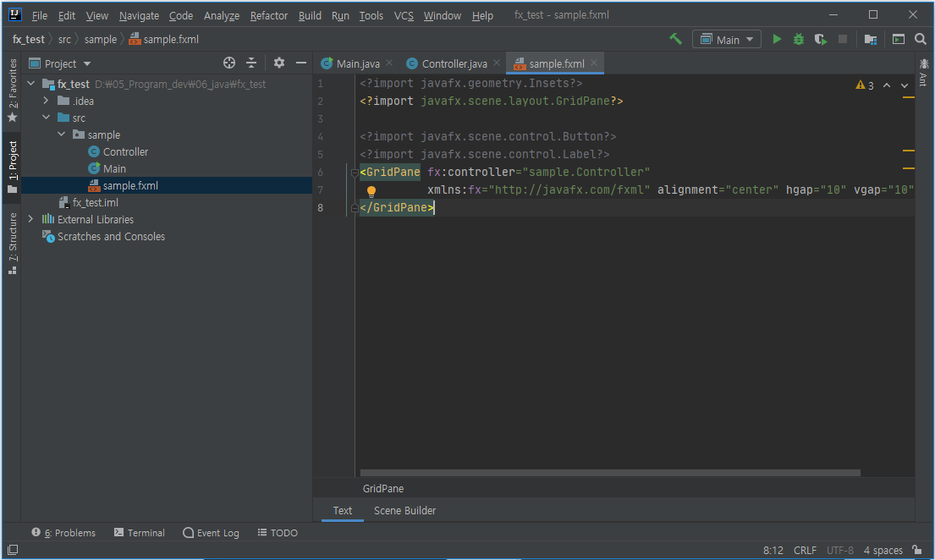Close the sample.fxml tab
The width and height of the screenshot is (935, 560).
click(x=594, y=63)
